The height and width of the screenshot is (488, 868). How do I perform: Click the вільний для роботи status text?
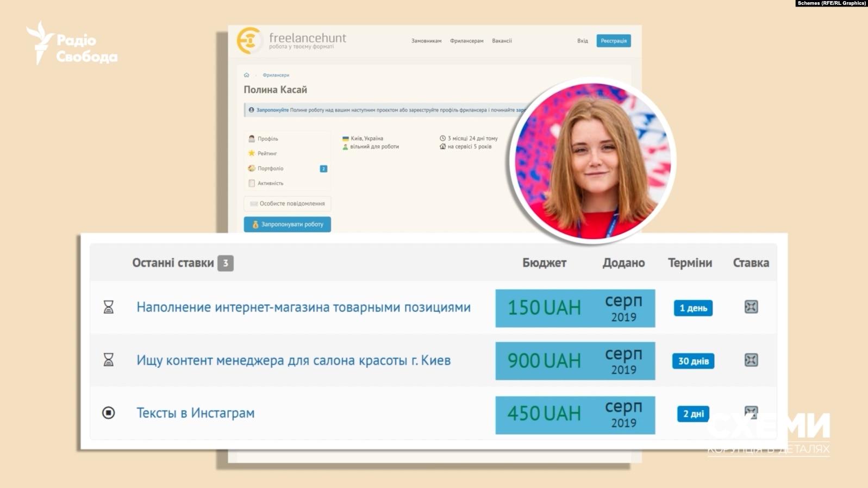click(374, 147)
